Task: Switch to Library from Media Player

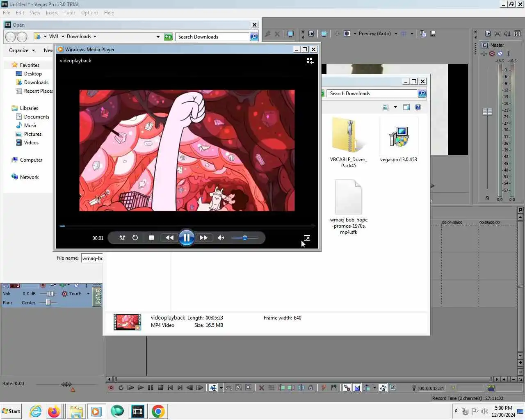Action: point(310,61)
